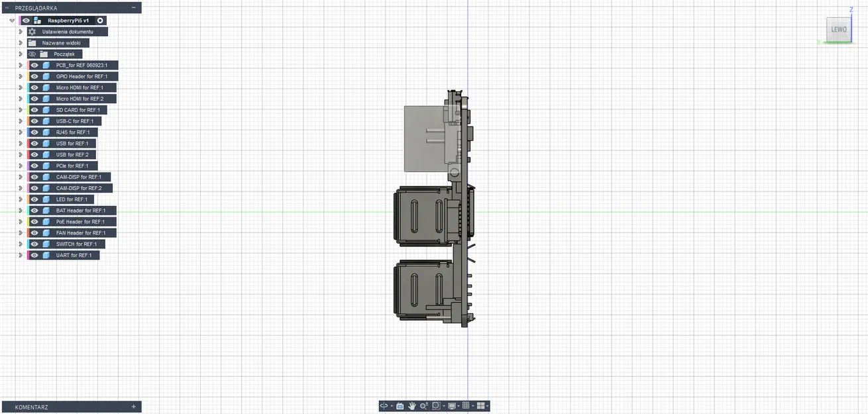The width and height of the screenshot is (868, 414).
Task: Expand the Ustawienia dokumentu node
Action: [19, 31]
